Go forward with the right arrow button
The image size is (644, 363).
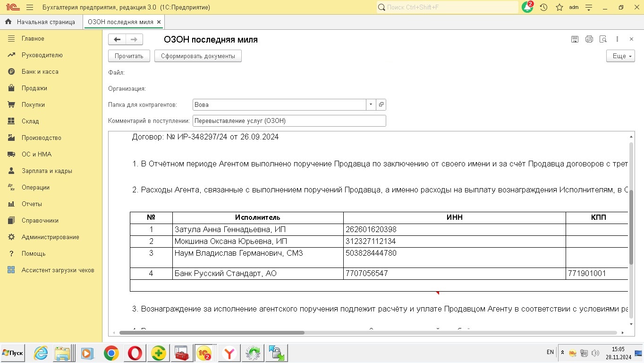134,40
